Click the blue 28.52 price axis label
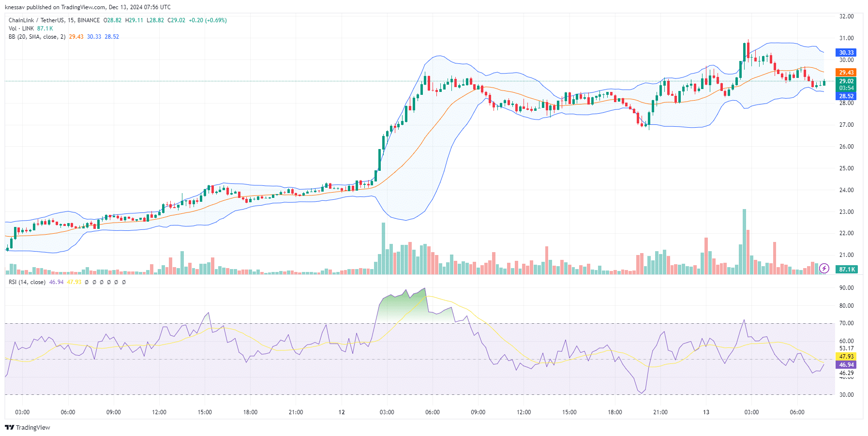Screen dimensions: 868x436 pyautogui.click(x=846, y=96)
